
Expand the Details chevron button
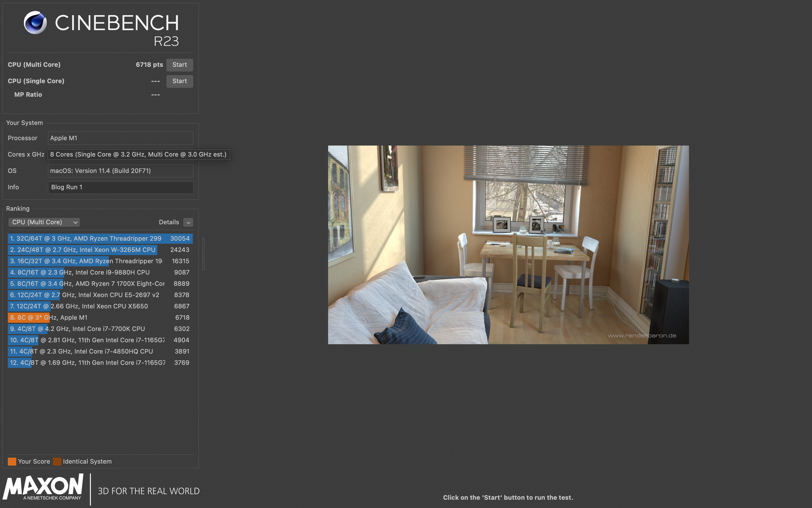tap(188, 222)
